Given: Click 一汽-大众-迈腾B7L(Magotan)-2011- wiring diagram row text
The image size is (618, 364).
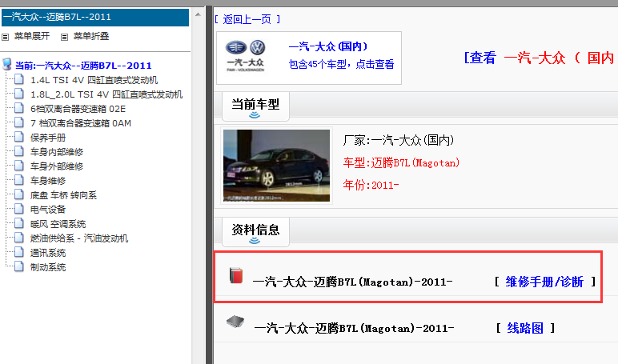Looking at the screenshot, I should click(x=354, y=328).
